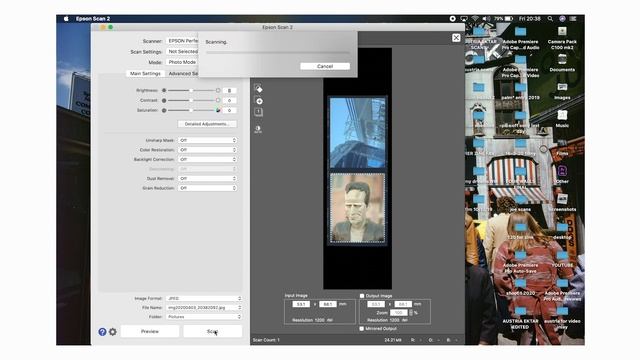Adjust the Contrast slider

tap(191, 100)
